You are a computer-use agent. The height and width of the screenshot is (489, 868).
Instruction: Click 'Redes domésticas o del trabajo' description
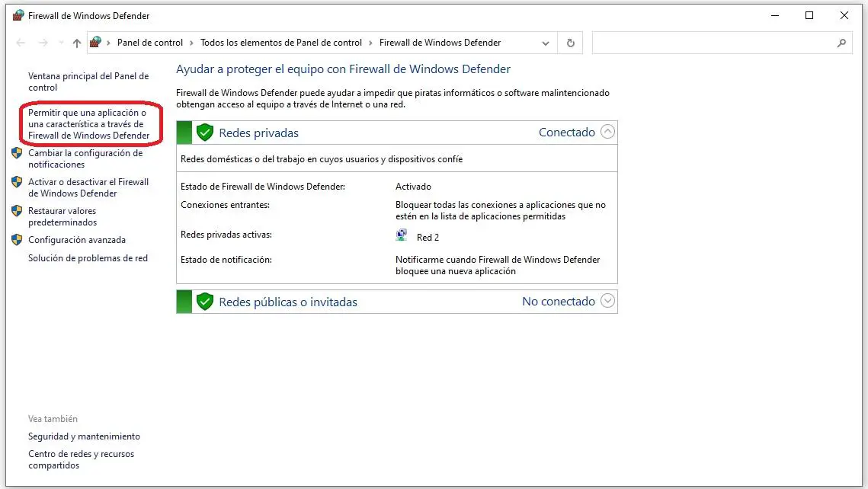(322, 158)
